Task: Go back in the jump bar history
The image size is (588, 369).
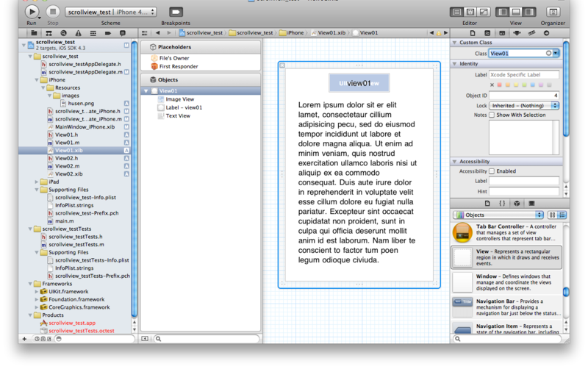Action: tap(157, 33)
